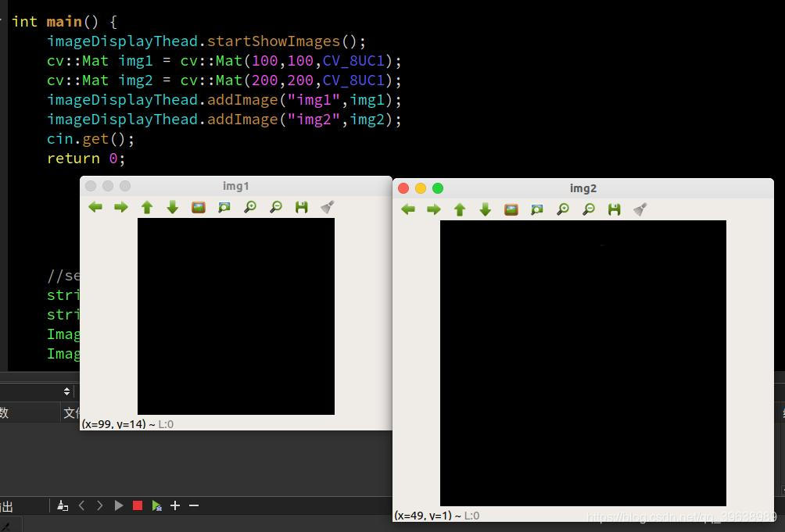This screenshot has height=532, width=785.
Task: Zoom out of the img1 image
Action: click(x=276, y=207)
